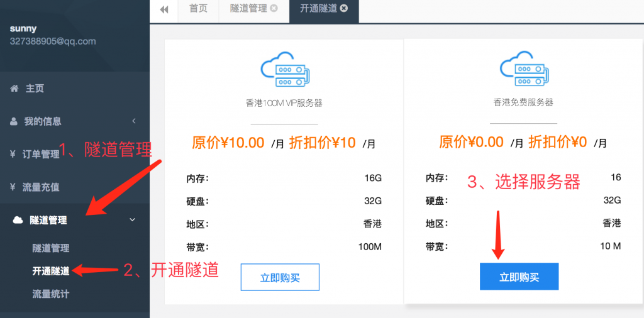Screen dimensions: 644x318
Task: Close the 隧道管理 tab with its x icon
Action: [x=274, y=8]
